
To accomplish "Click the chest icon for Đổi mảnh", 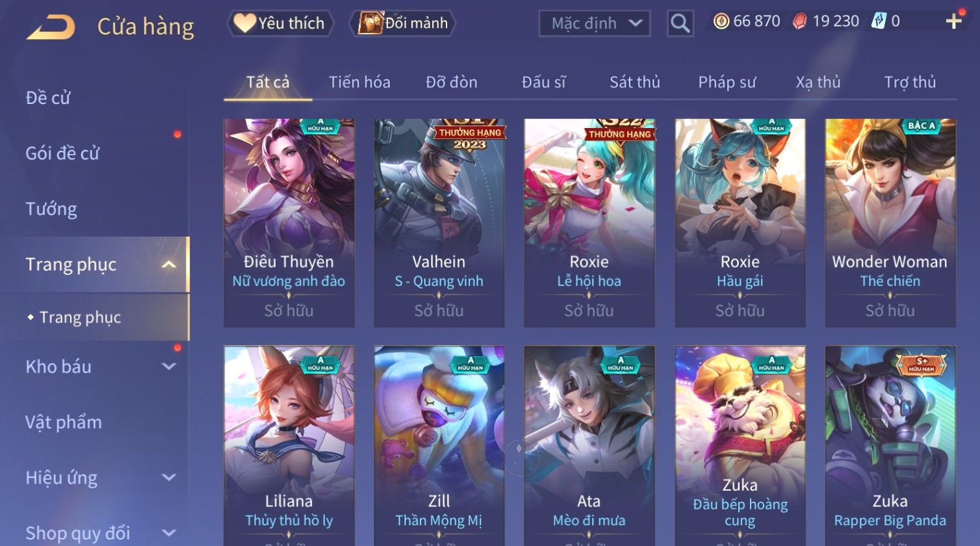I will 371,23.
